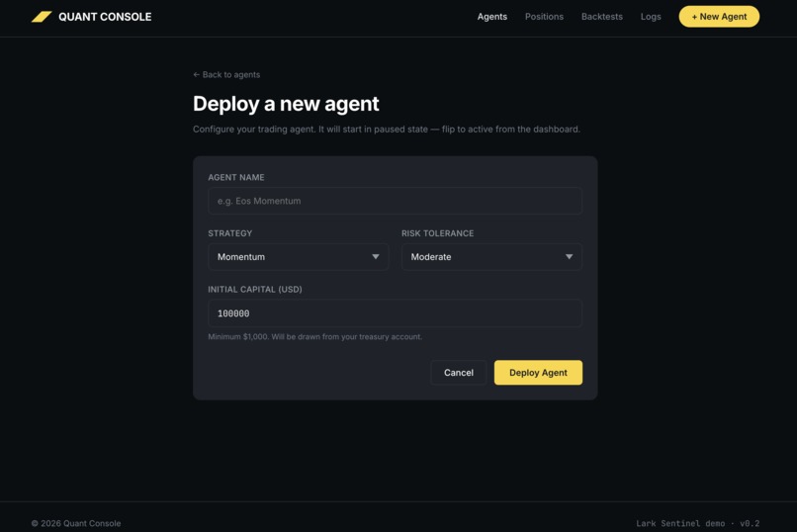797x532 pixels.
Task: Click the 'Minimum $1,000' helper text
Action: point(314,336)
